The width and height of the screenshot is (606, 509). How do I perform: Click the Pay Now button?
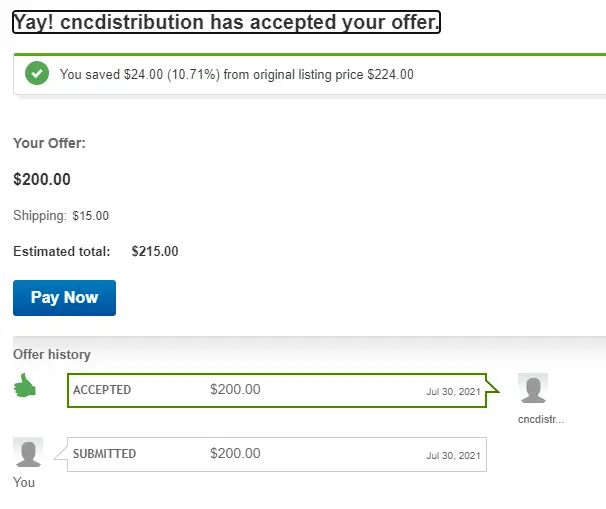pos(65,298)
